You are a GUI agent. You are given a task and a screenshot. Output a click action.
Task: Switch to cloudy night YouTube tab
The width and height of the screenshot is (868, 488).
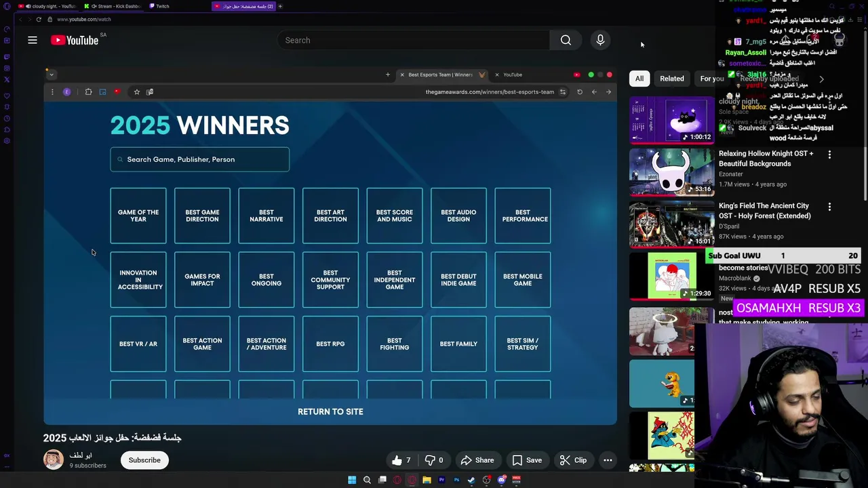(47, 6)
